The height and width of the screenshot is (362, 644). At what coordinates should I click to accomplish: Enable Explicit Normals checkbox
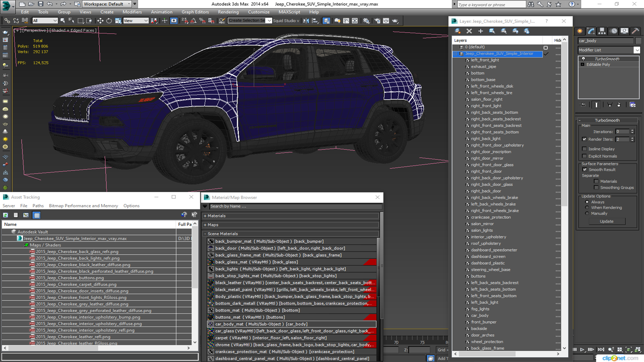584,156
